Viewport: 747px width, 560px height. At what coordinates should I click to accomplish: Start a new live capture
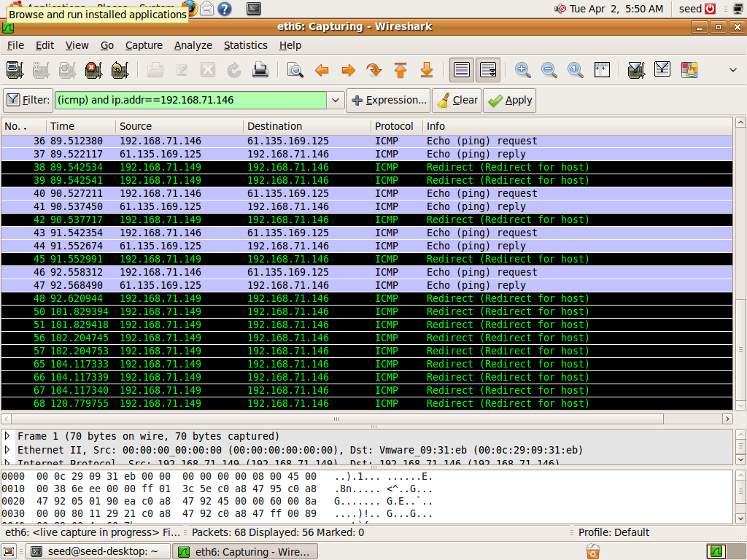tap(68, 70)
